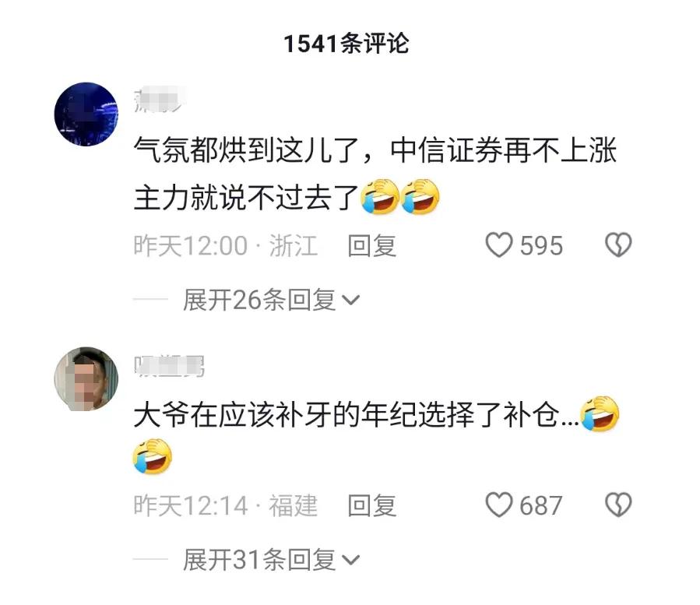Open the first commenter's blurred username
700x605 pixels.
(159, 100)
